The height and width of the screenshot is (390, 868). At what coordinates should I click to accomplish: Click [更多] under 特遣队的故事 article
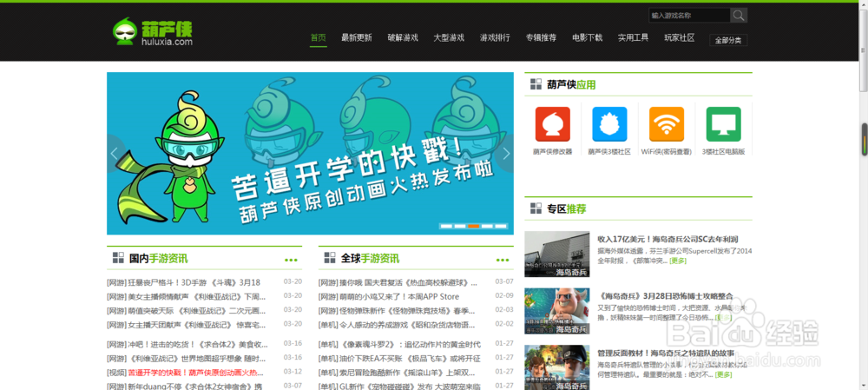[723, 374]
